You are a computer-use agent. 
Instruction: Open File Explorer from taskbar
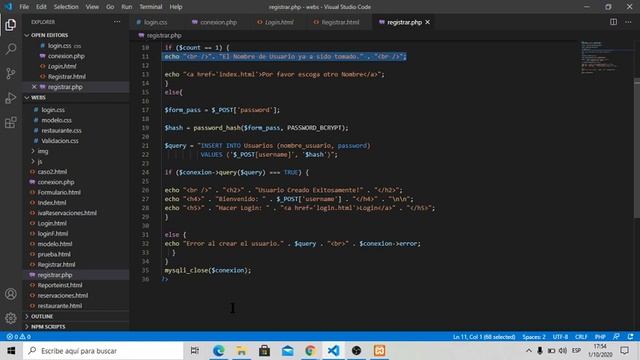pyautogui.click(x=241, y=351)
